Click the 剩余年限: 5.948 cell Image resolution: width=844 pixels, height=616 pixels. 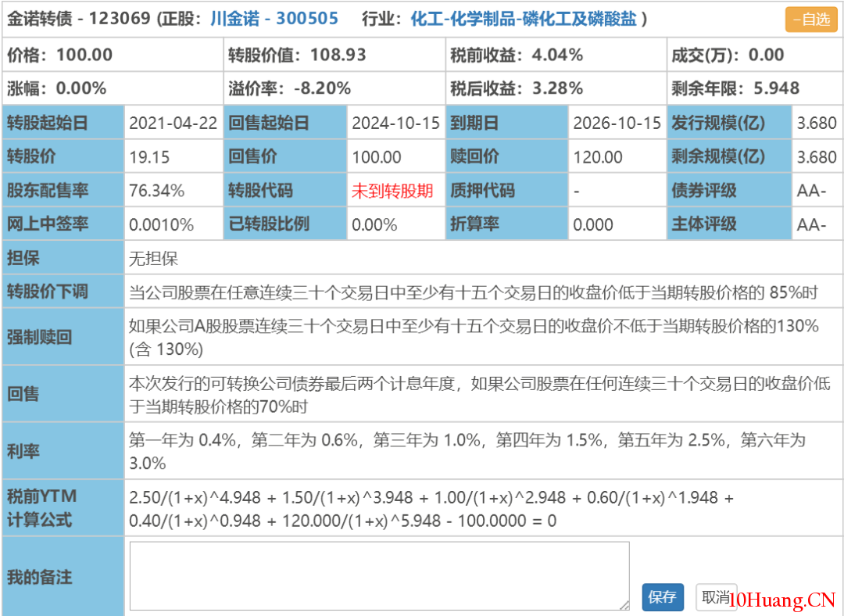(x=755, y=88)
